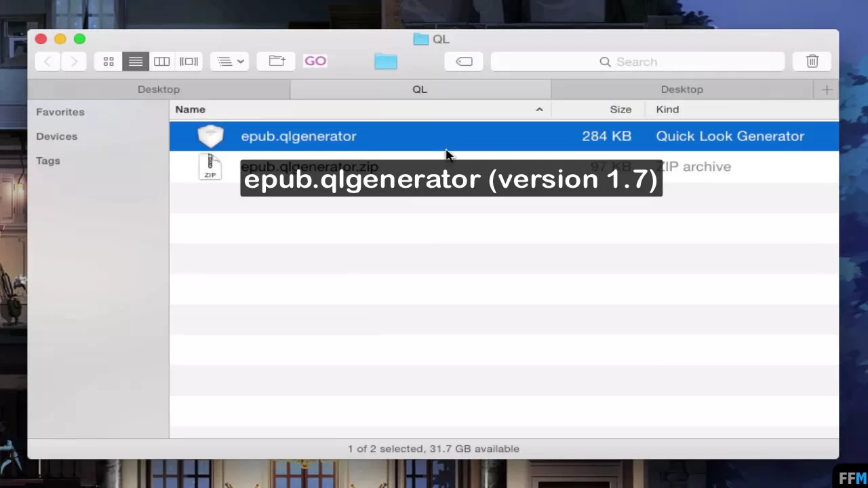Switch to list view

coord(136,62)
